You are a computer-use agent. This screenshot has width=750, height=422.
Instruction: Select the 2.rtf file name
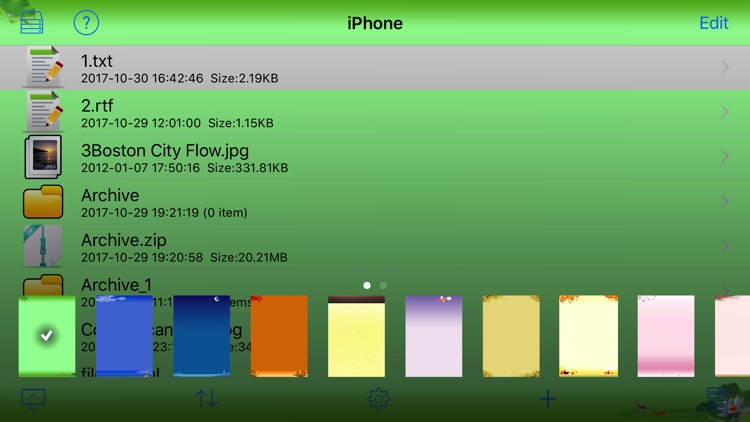click(97, 106)
